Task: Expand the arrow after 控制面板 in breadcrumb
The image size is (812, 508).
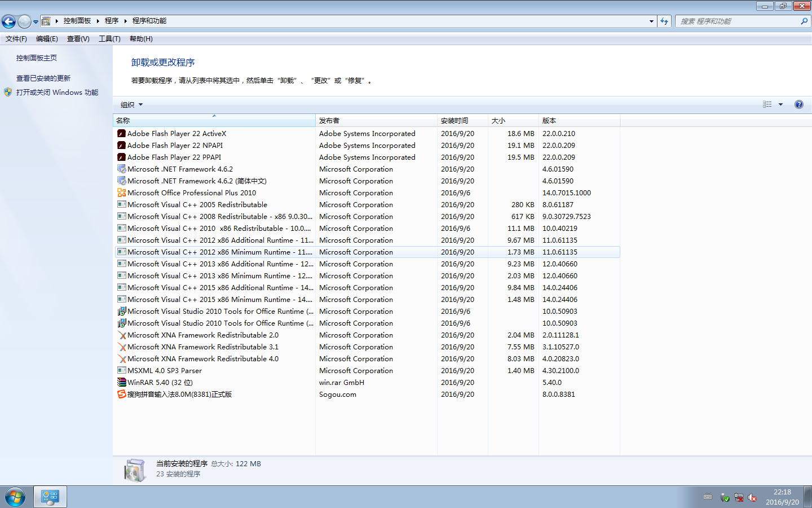Action: pyautogui.click(x=98, y=21)
